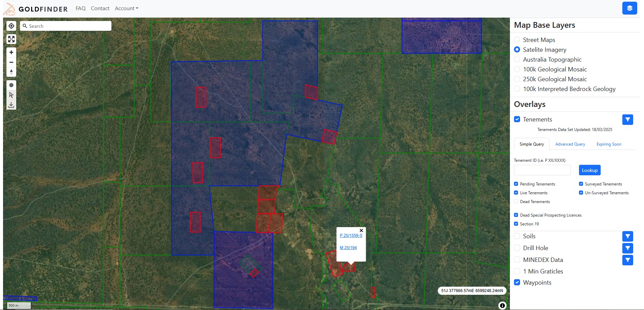Zoom in with the plus button
The width and height of the screenshot is (644, 310).
tap(11, 52)
